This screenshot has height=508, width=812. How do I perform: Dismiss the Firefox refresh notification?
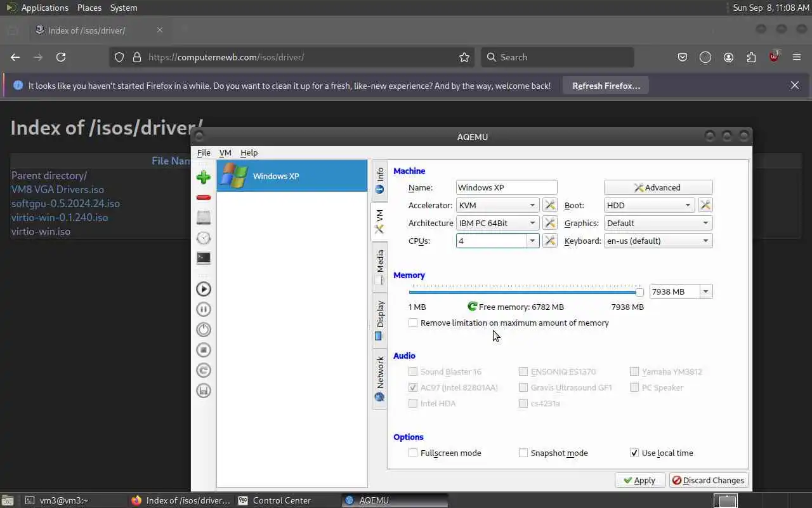(x=794, y=85)
